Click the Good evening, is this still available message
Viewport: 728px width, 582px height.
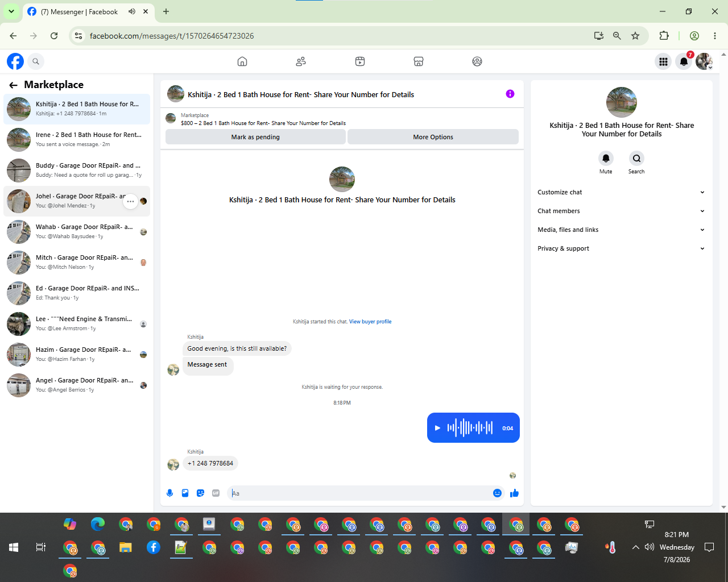pyautogui.click(x=237, y=348)
